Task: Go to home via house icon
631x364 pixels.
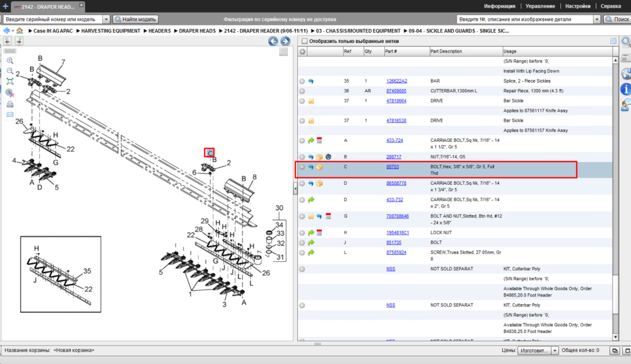Action: [x=20, y=30]
